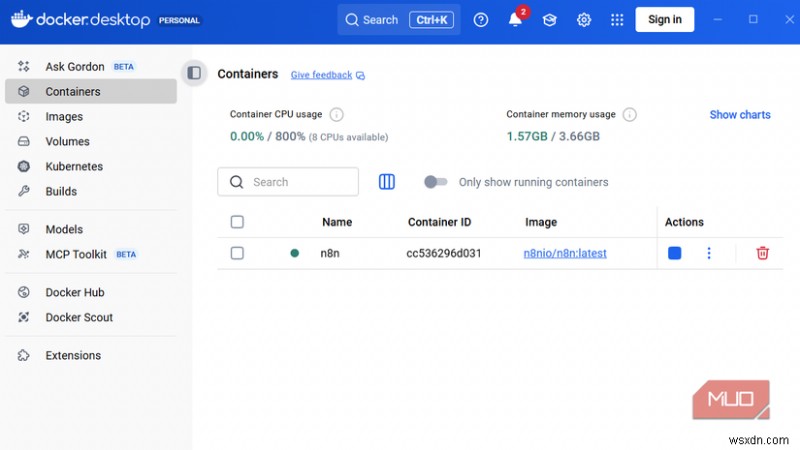The width and height of the screenshot is (800, 450).
Task: Open Models in the sidebar
Action: pyautogui.click(x=91, y=229)
